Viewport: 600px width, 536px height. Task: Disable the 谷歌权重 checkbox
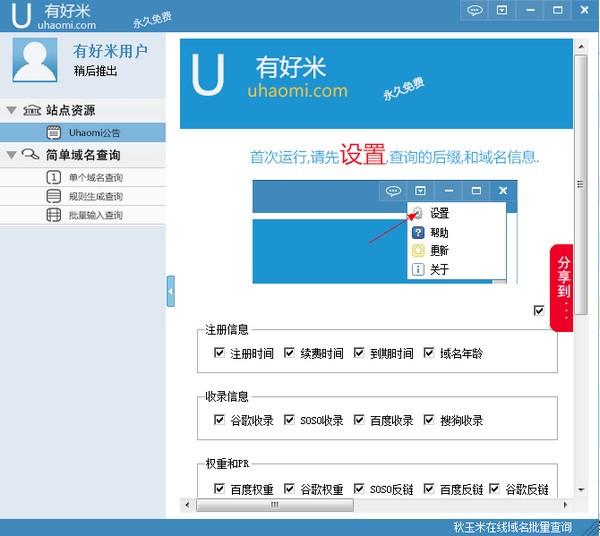pos(289,489)
